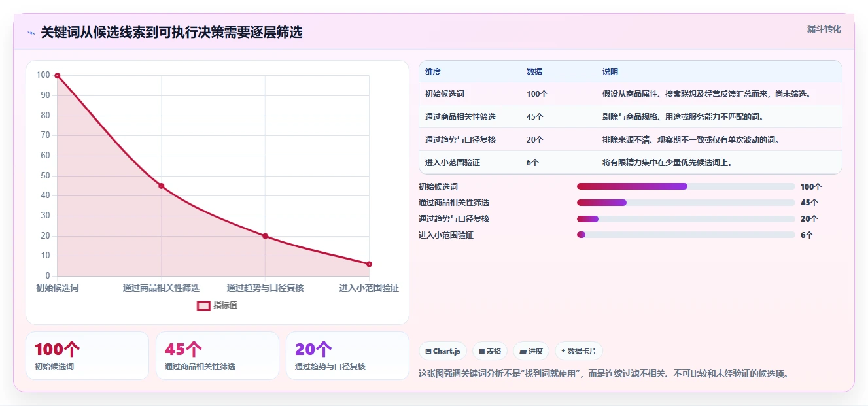The image size is (868, 406).
Task: Click the y-axis value 100
Action: (x=43, y=75)
